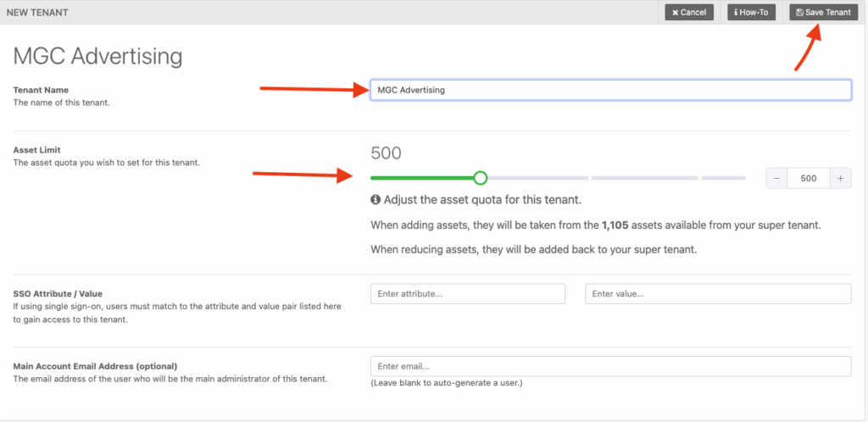The width and height of the screenshot is (868, 422).
Task: Click the asset limit slider handle
Action: (x=481, y=178)
